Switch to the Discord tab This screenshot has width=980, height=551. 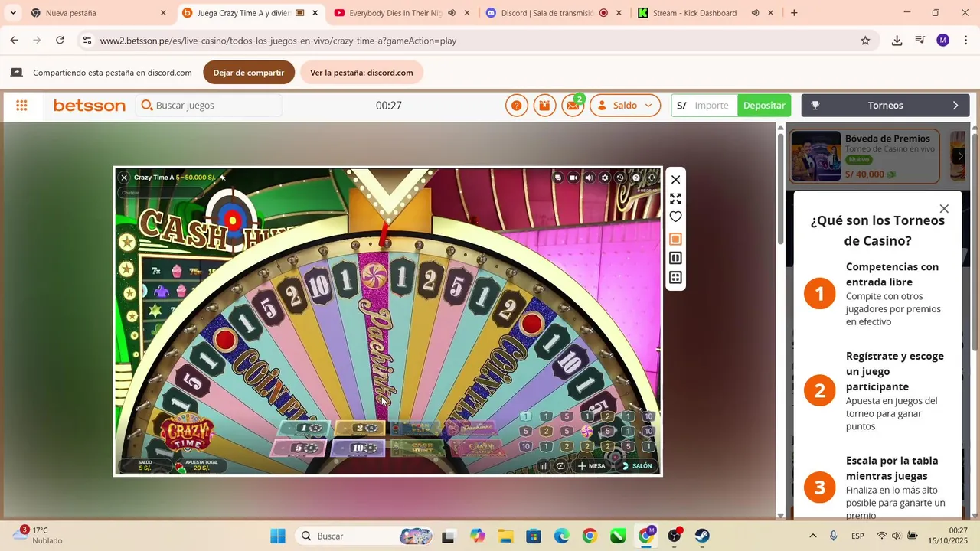[x=546, y=13]
